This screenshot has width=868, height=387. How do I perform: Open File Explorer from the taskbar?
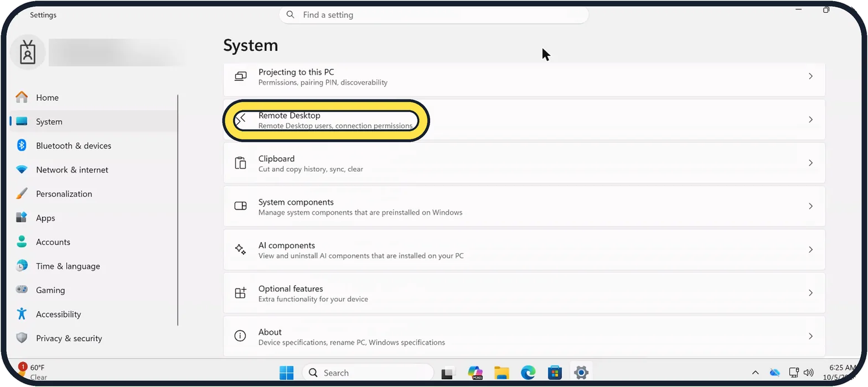pyautogui.click(x=502, y=373)
